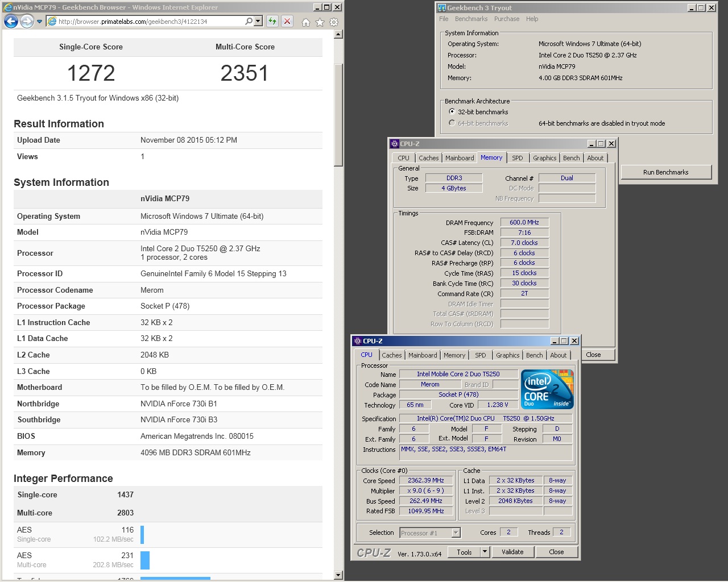This screenshot has width=728, height=582.
Task: Click the search magnifier in the address bar
Action: (249, 22)
